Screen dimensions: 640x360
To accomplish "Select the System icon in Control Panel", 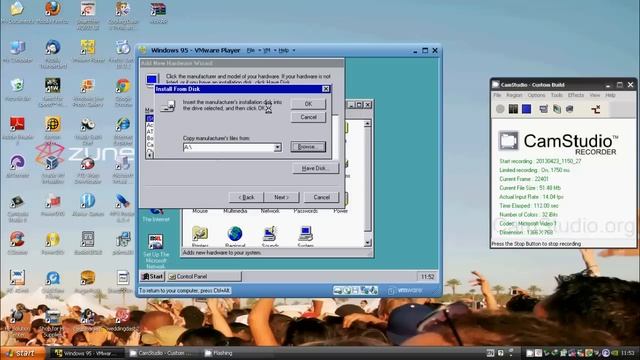I will (x=305, y=234).
